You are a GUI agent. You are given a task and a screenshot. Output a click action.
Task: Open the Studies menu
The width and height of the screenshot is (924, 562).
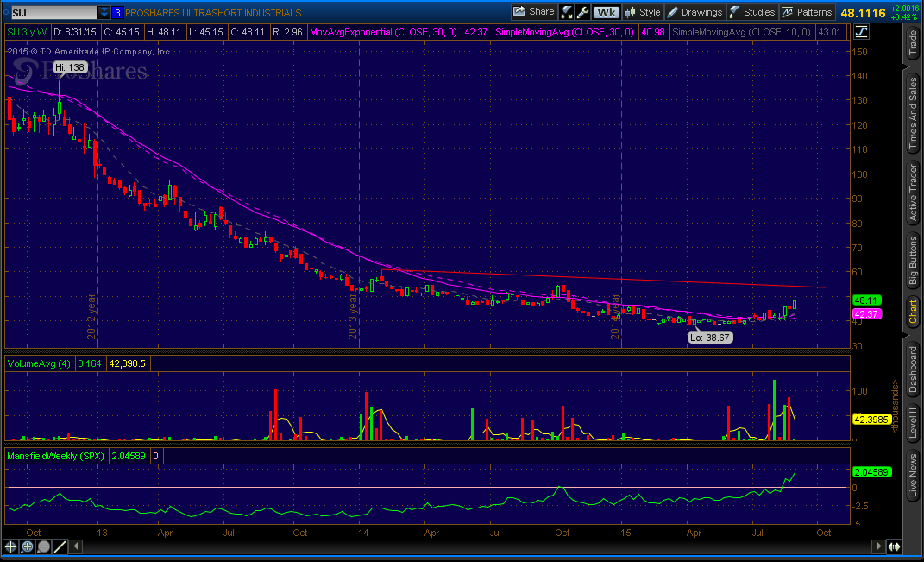[x=752, y=12]
